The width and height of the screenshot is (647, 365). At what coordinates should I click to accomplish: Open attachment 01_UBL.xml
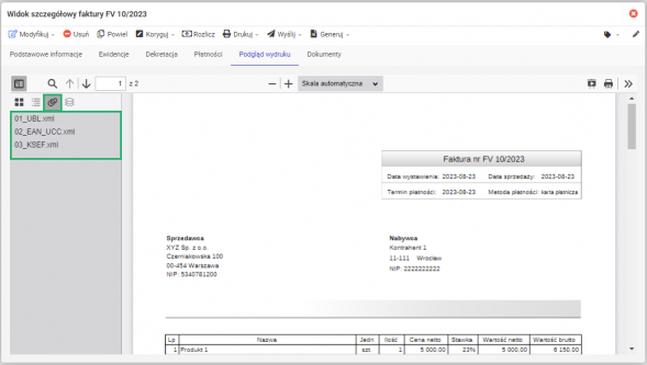coord(35,119)
